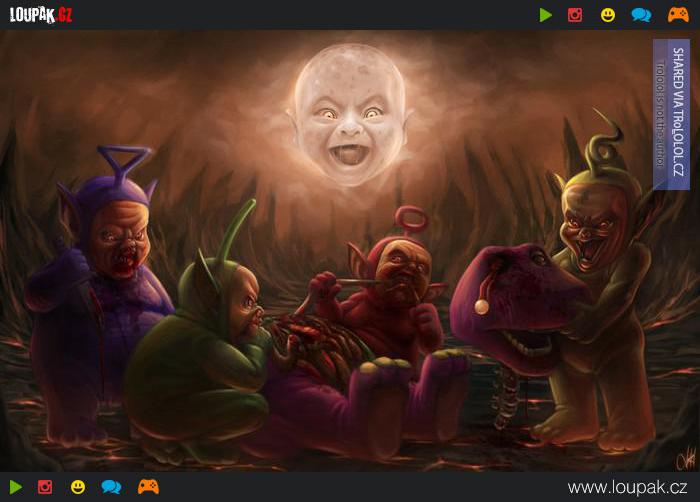Click the 'Shared via Trololol.cz' banner
The width and height of the screenshot is (700, 502).
671,114
